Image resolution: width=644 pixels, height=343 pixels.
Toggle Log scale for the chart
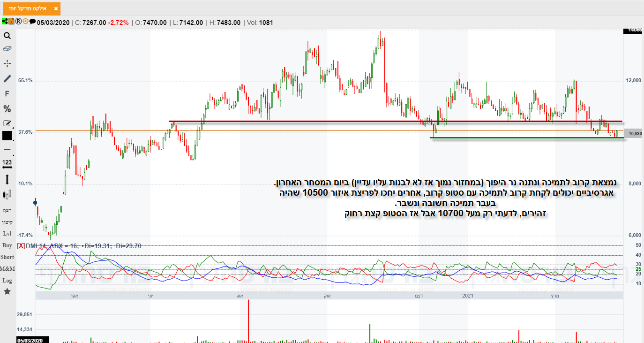[7, 280]
